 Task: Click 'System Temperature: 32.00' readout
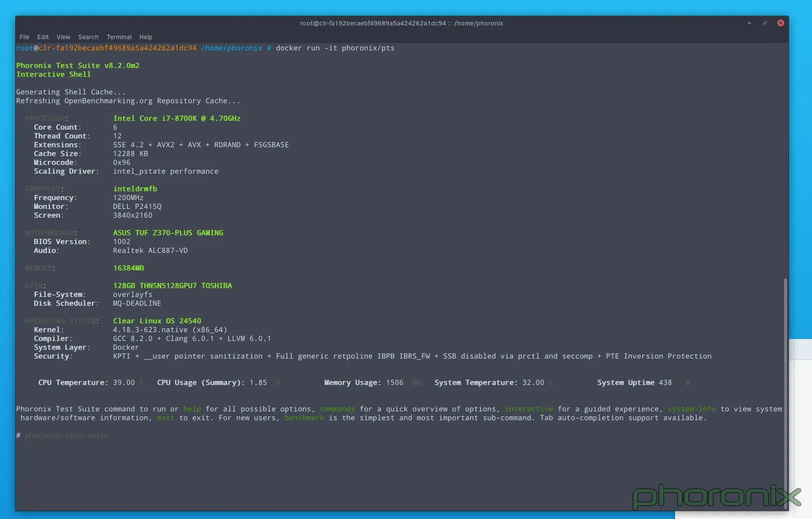pyautogui.click(x=489, y=383)
